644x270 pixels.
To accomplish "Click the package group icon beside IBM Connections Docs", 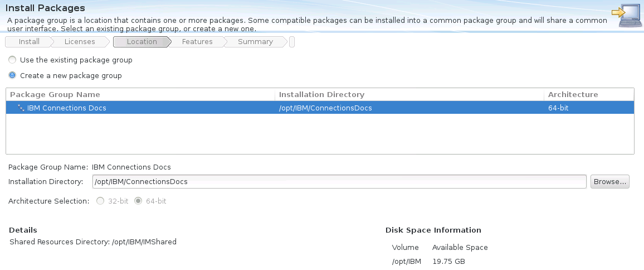I will tap(21, 108).
